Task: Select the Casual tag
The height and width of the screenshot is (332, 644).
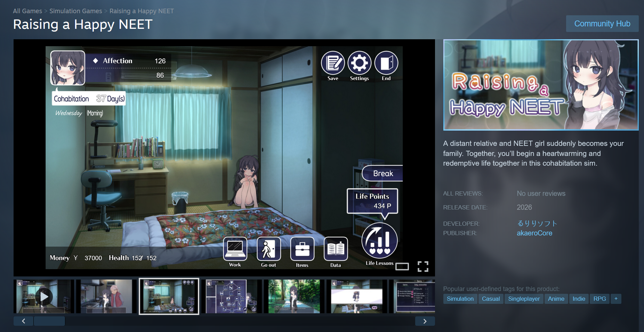Action: tap(491, 299)
